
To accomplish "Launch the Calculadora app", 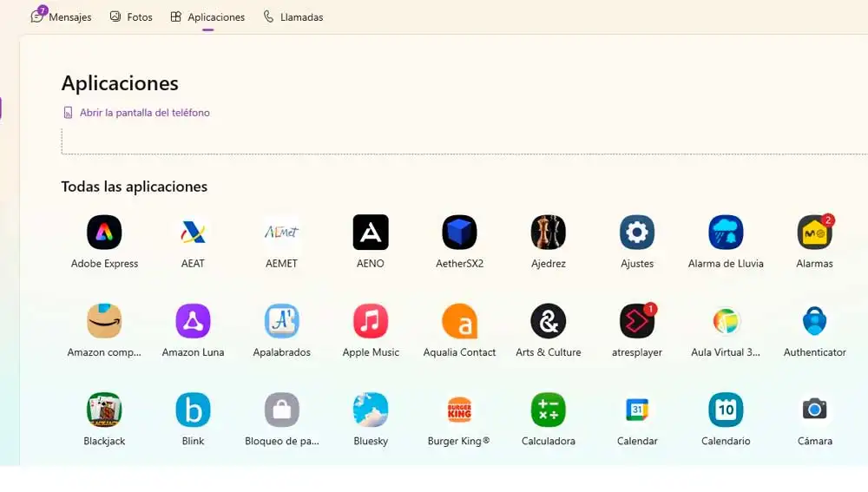I will (548, 410).
